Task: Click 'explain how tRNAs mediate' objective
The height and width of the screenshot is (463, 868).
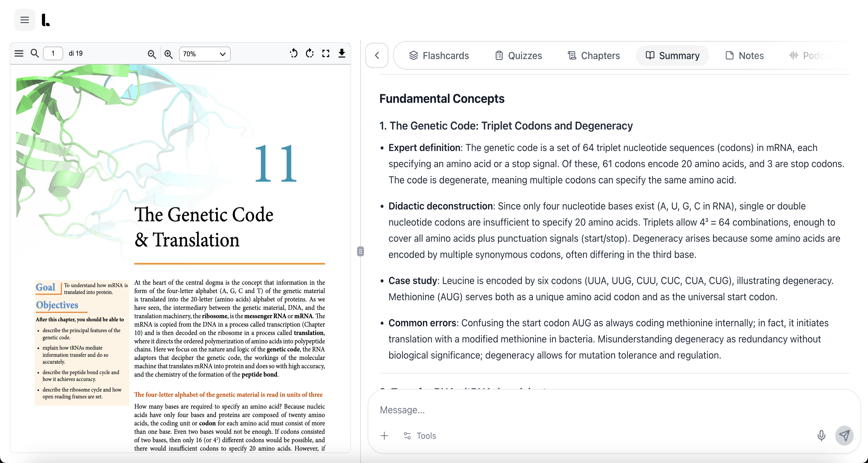Action: pyautogui.click(x=75, y=354)
